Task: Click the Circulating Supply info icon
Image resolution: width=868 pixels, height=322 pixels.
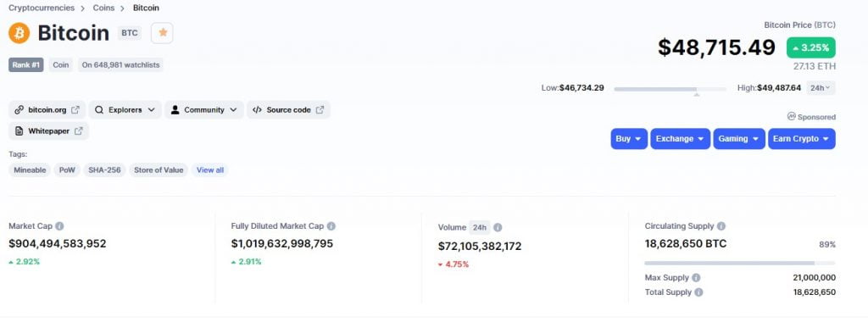Action: point(721,225)
